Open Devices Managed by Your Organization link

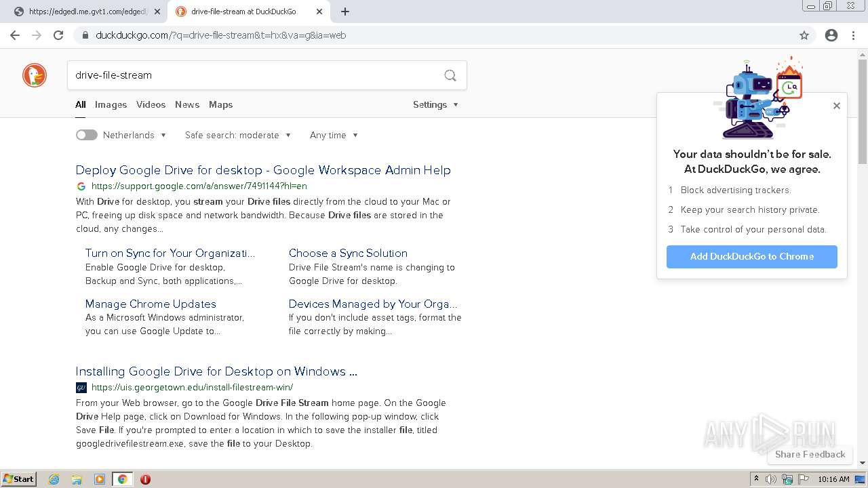click(x=373, y=304)
